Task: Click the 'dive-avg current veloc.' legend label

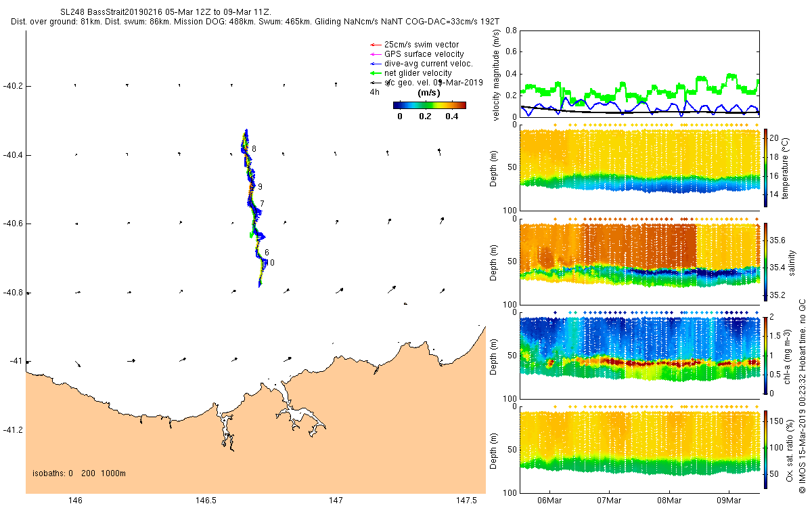Action: click(x=428, y=64)
